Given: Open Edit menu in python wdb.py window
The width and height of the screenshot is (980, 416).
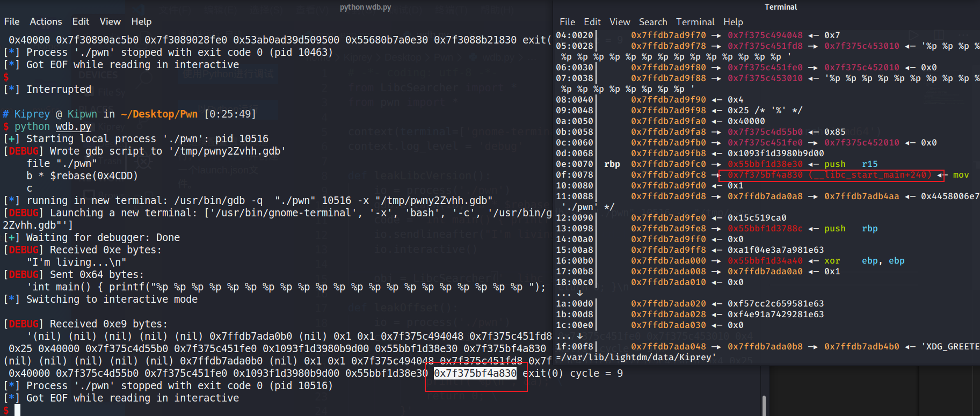Looking at the screenshot, I should coord(81,21).
